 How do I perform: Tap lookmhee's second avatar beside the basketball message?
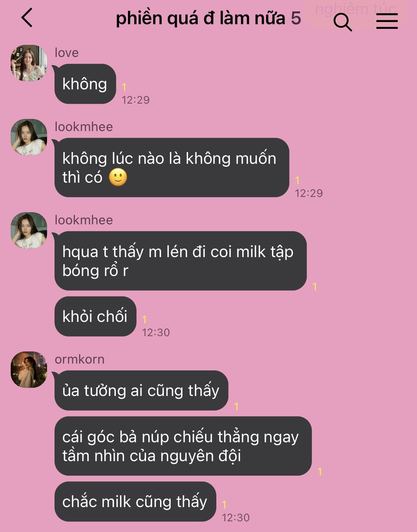[29, 230]
